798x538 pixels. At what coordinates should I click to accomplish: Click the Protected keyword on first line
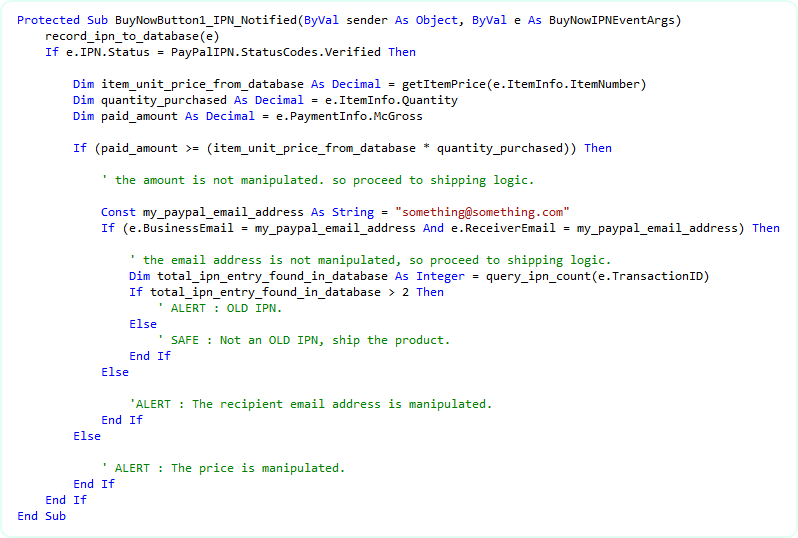pyautogui.click(x=48, y=20)
